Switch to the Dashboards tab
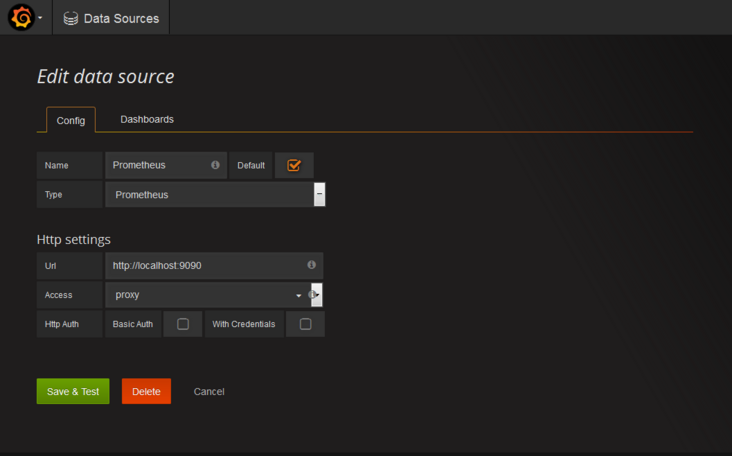The image size is (732, 456). [x=147, y=119]
